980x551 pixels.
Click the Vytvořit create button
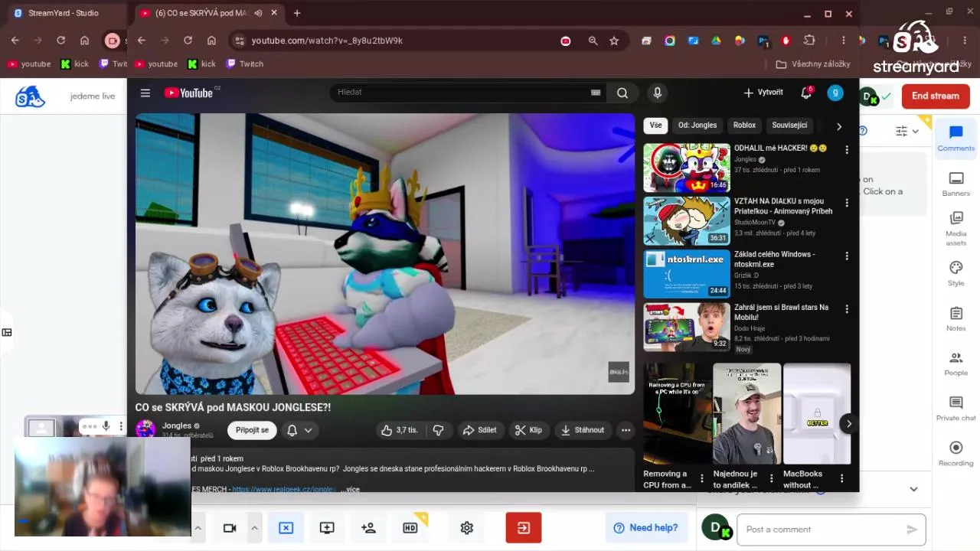tap(763, 93)
